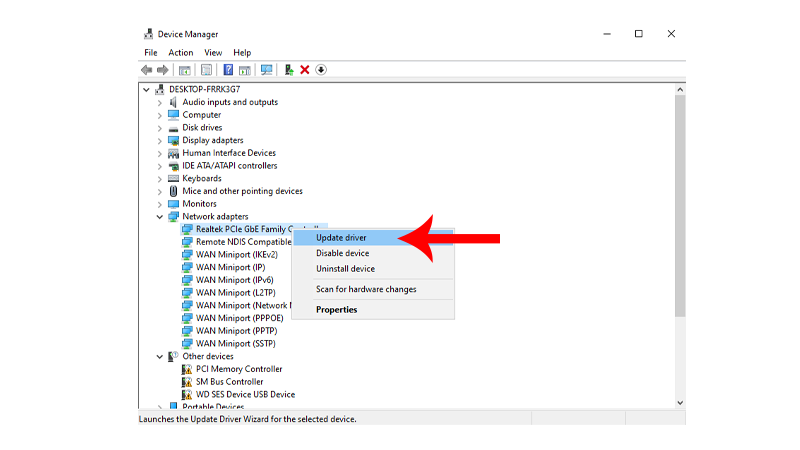Expand Human Interface Devices

click(160, 154)
